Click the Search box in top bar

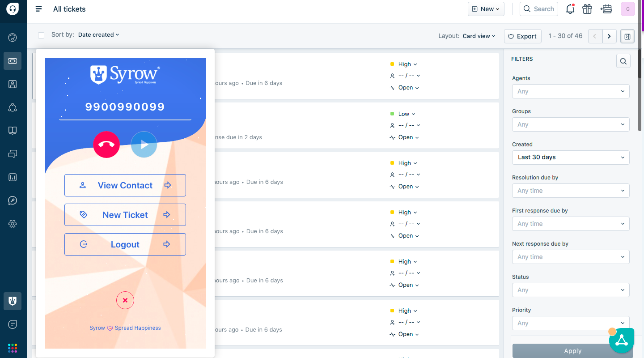tap(539, 9)
